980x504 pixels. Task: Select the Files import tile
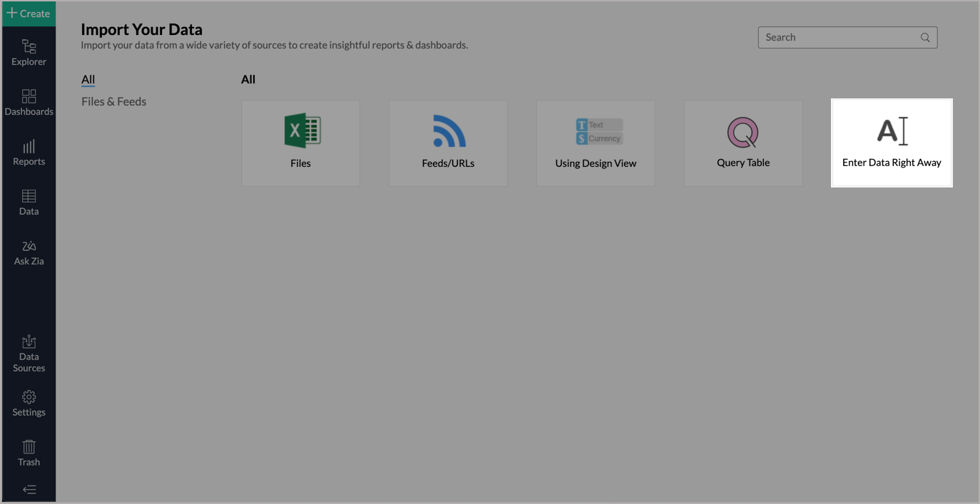300,143
